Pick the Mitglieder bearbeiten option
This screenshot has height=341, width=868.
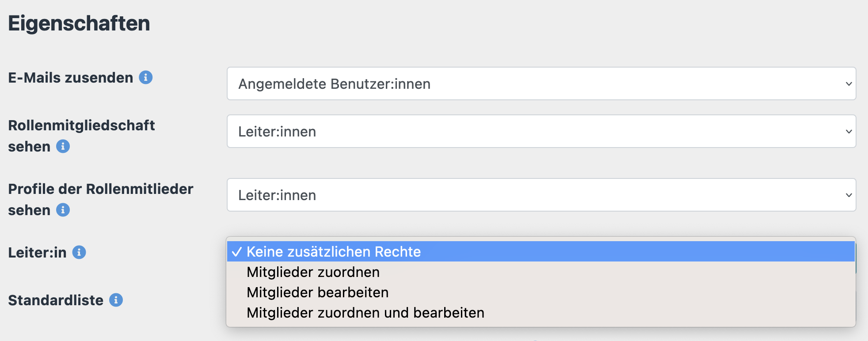(317, 292)
